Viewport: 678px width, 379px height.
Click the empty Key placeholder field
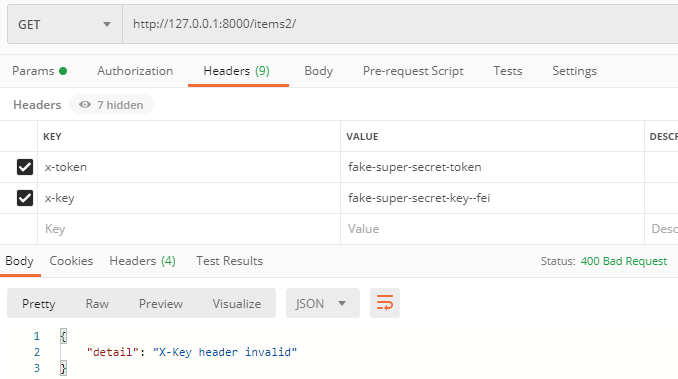tap(189, 229)
